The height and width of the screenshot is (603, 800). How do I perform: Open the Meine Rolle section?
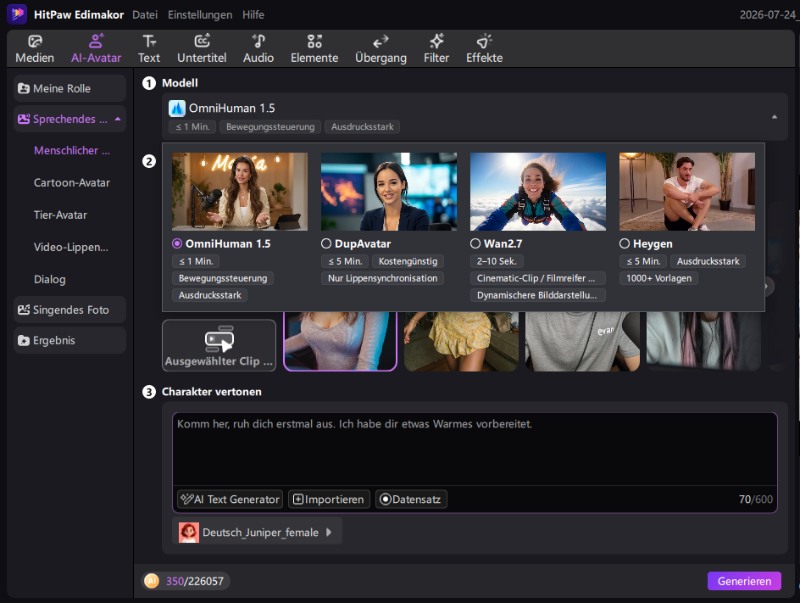pos(69,88)
